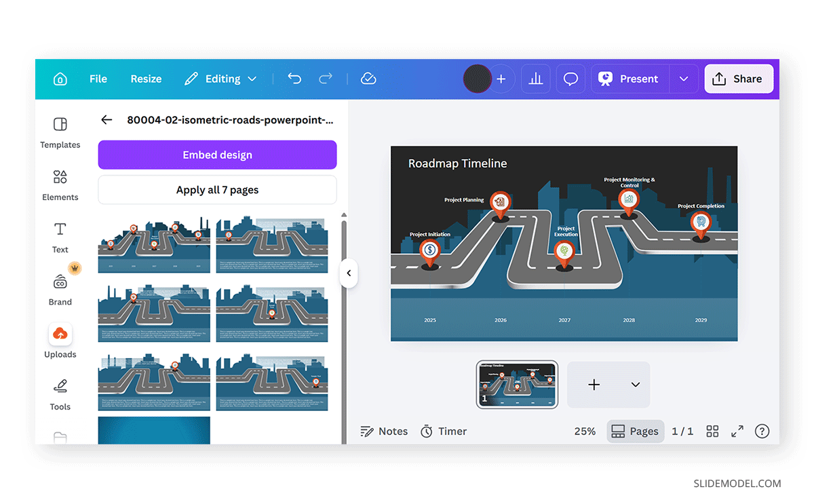The height and width of the screenshot is (504, 814).
Task: Open the File menu
Action: (98, 79)
